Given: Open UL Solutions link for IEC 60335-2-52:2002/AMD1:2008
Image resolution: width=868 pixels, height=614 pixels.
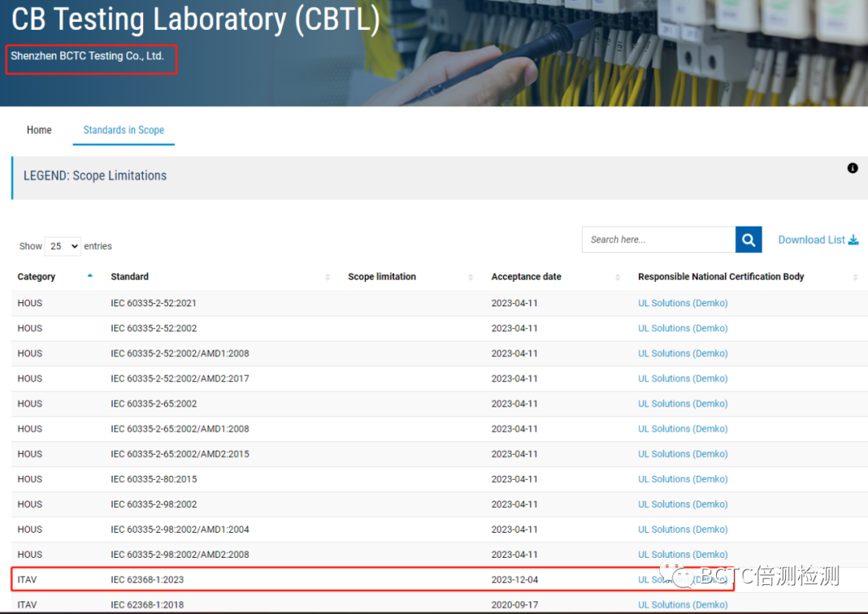Looking at the screenshot, I should pyautogui.click(x=682, y=354).
